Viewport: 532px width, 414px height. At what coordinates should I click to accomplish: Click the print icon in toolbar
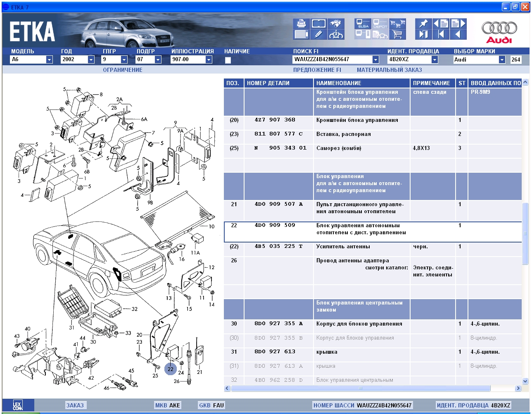click(x=302, y=23)
